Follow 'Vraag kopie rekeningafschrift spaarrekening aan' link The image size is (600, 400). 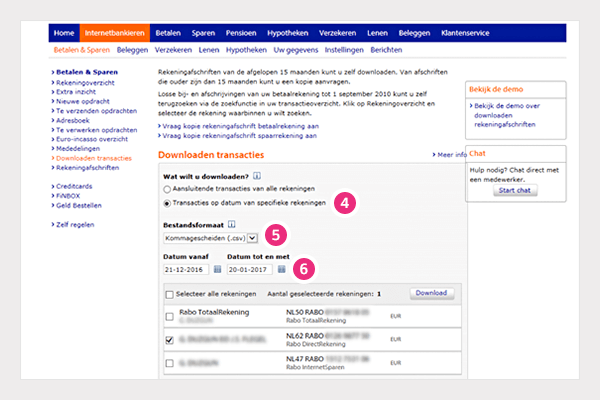pyautogui.click(x=237, y=136)
